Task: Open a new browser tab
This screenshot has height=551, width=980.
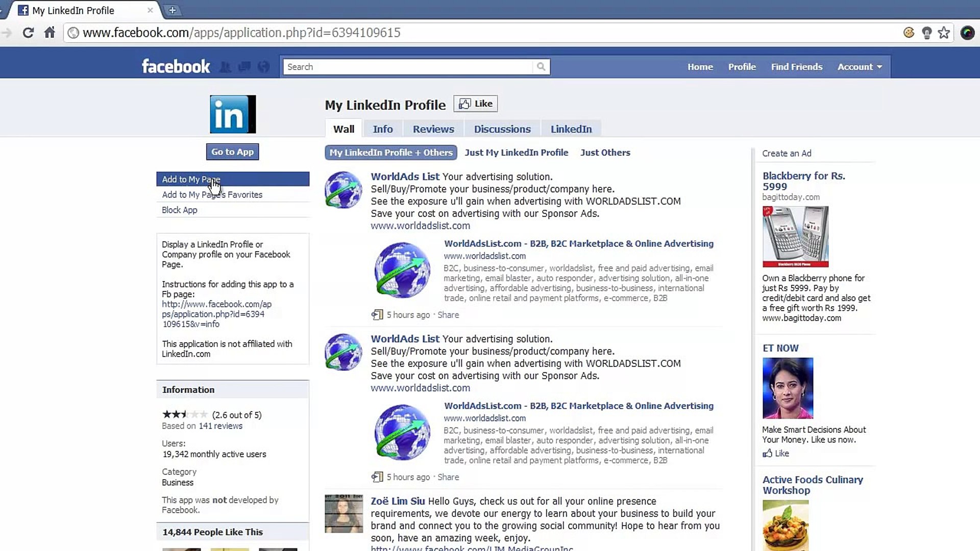Action: (172, 10)
